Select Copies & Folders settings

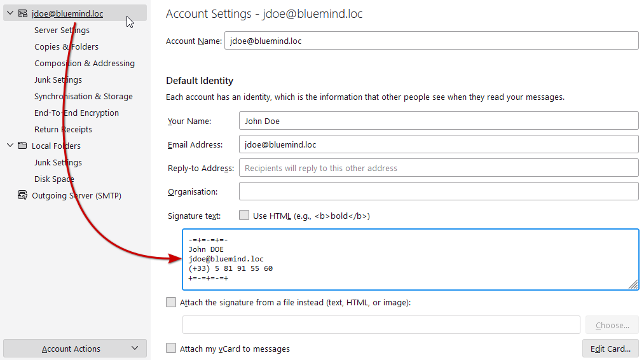[66, 46]
